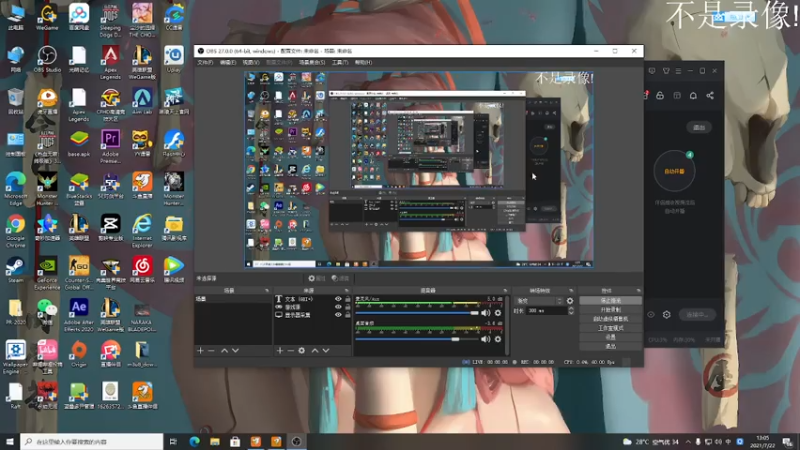Open the gear settings in right window bottom
The height and width of the screenshot is (450, 800).
(666, 315)
